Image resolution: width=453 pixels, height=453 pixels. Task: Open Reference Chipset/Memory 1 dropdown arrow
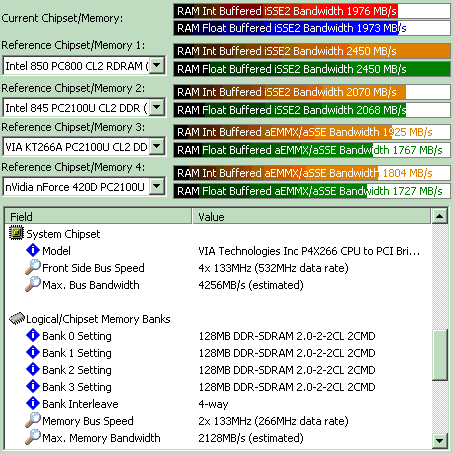pos(157,65)
